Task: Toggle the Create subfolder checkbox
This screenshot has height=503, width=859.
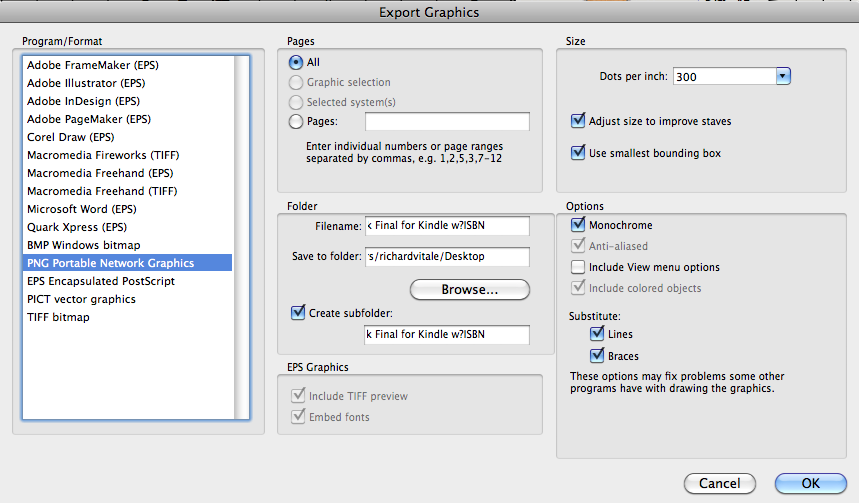Action: [x=297, y=312]
